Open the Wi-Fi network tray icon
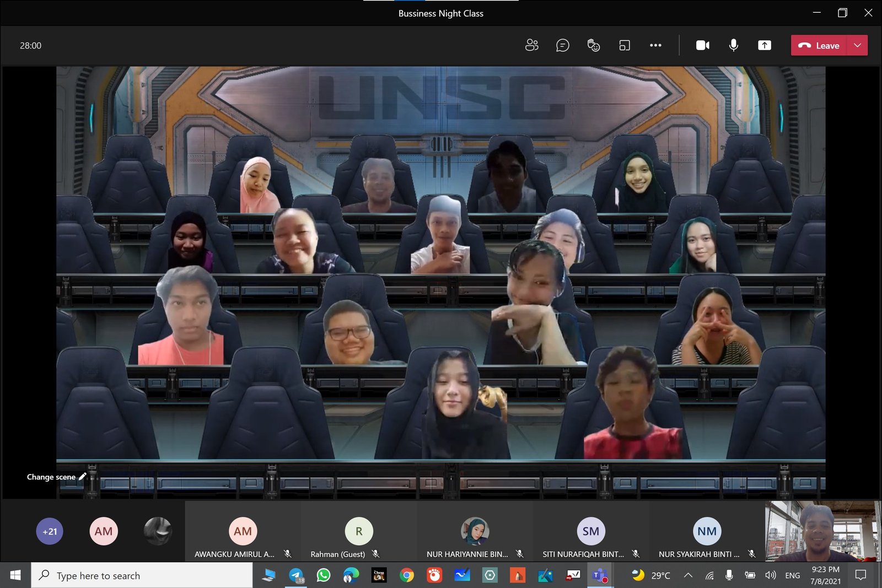Viewport: 882px width, 588px height. 709,575
